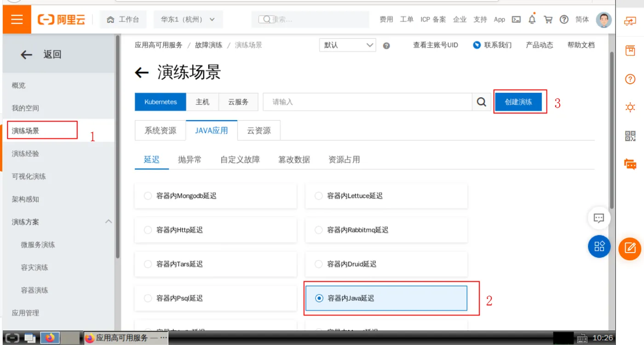644x345 pixels.
Task: Open 微服务演练 in the sidebar
Action: (x=38, y=245)
